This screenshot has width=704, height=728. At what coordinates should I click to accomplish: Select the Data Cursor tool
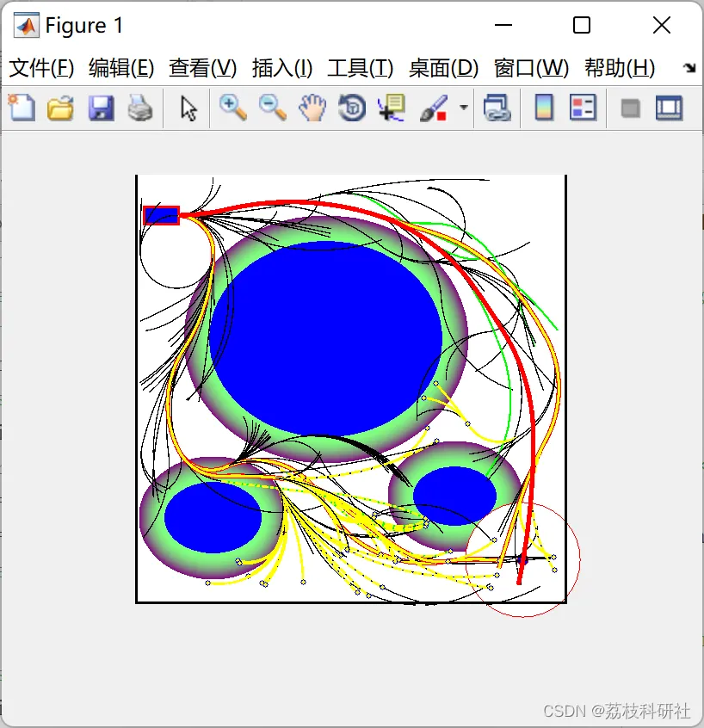click(x=392, y=108)
